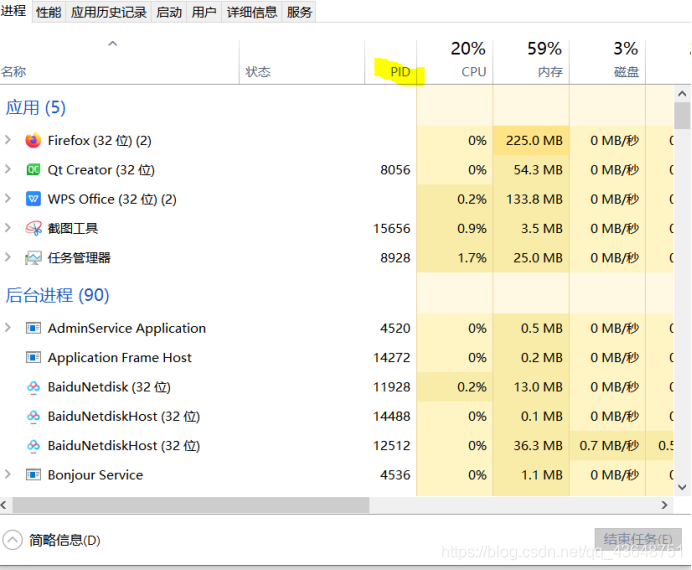Click PID value 14272

coord(392,357)
